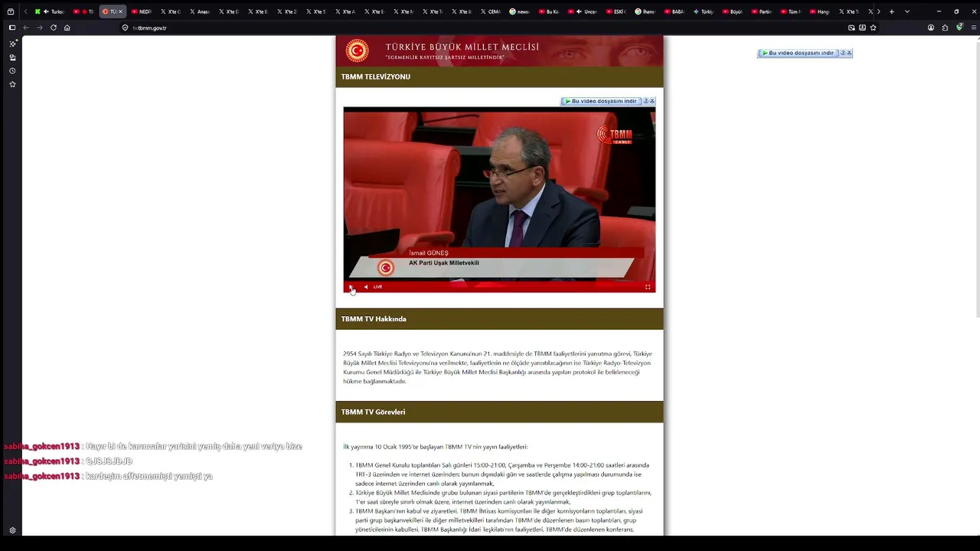The height and width of the screenshot is (551, 980).
Task: Switch to the 'Bu Ka' YouTube tab
Action: [548, 11]
